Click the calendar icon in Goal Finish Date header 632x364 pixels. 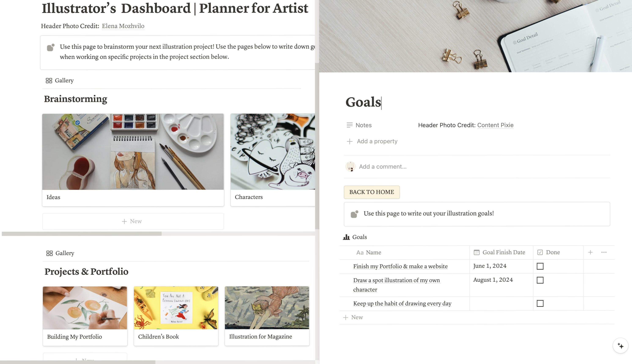pyautogui.click(x=476, y=252)
